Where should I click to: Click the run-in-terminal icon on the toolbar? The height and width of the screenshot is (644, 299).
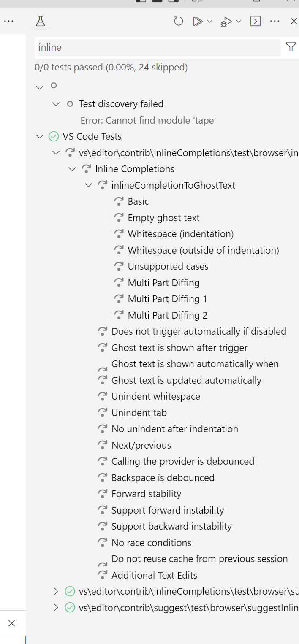click(255, 21)
